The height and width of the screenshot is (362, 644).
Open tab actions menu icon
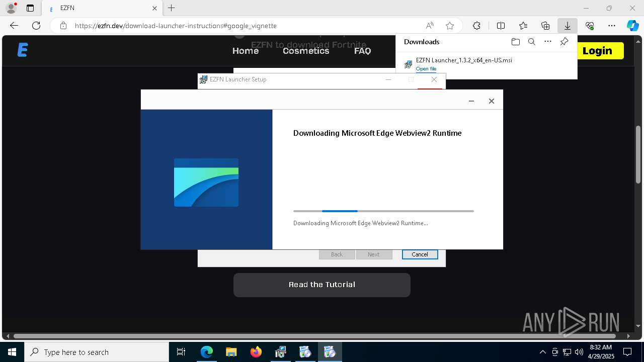point(30,8)
